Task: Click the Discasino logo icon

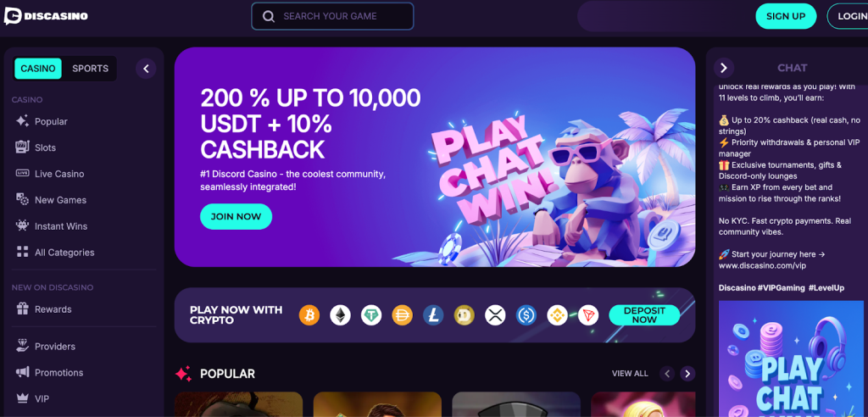Action: (x=13, y=16)
